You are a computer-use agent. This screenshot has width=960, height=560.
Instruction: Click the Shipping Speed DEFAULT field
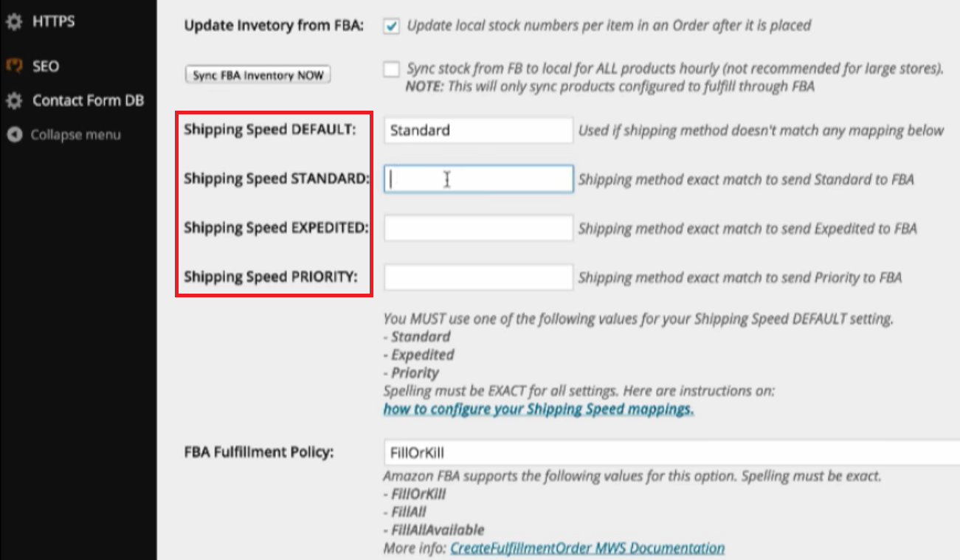pyautogui.click(x=478, y=131)
